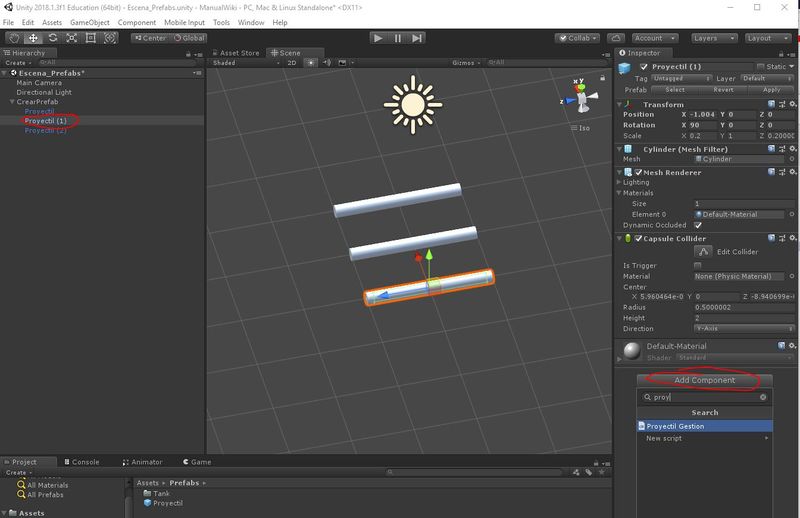Click the Edit Collider icon button
The height and width of the screenshot is (518, 800).
pos(703,252)
